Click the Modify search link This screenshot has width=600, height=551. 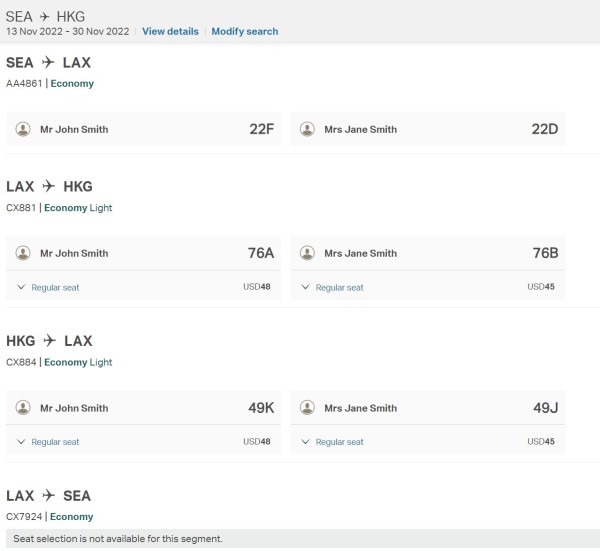245,31
